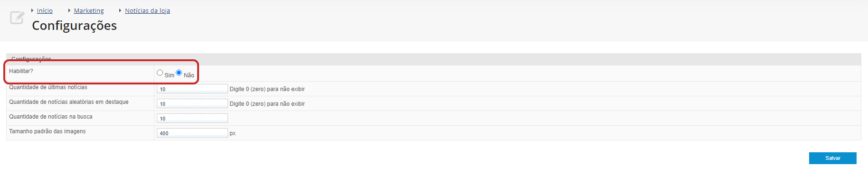Focus the Tamanho padrão das imagens input
This screenshot has width=868, height=176.
click(192, 133)
